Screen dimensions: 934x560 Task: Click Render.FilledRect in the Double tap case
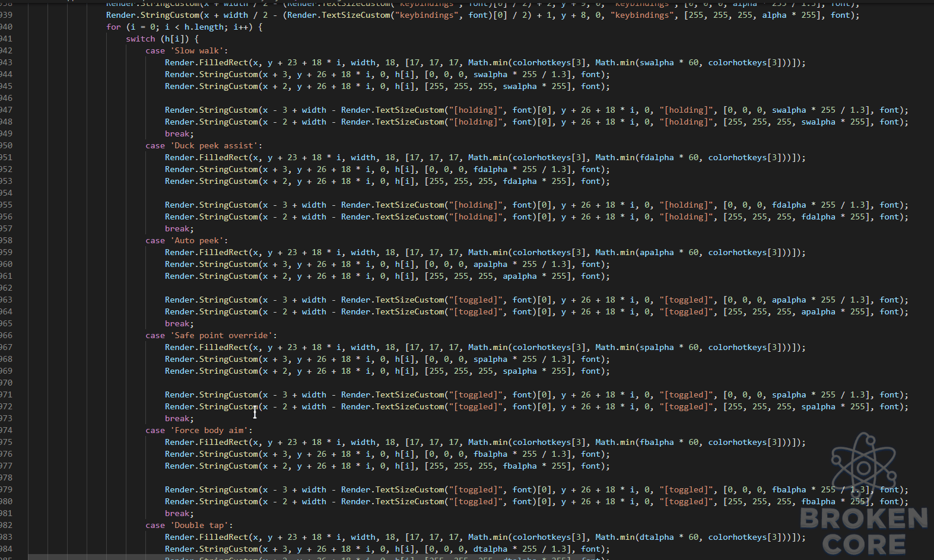(x=206, y=537)
